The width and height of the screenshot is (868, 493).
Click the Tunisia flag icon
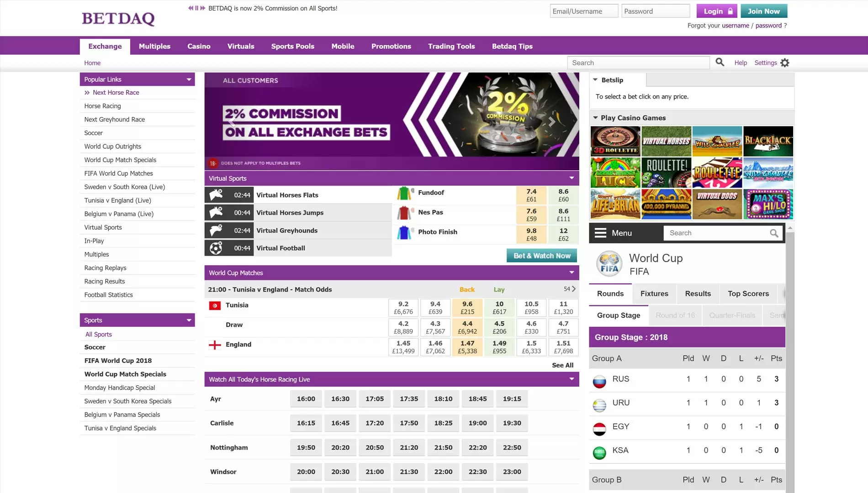(x=215, y=305)
